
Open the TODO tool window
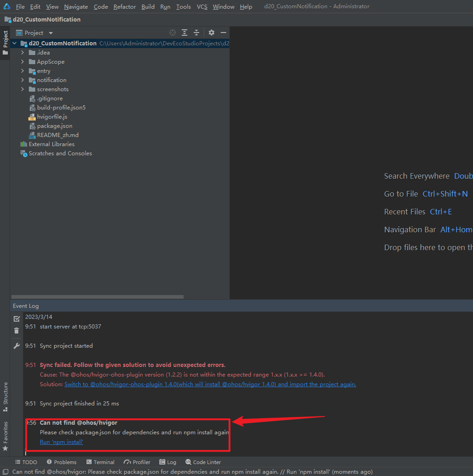click(x=26, y=462)
